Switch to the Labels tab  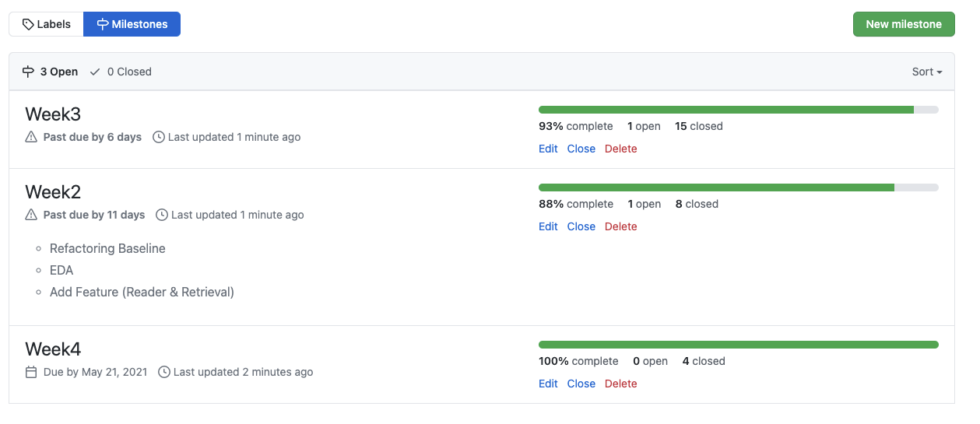[46, 24]
